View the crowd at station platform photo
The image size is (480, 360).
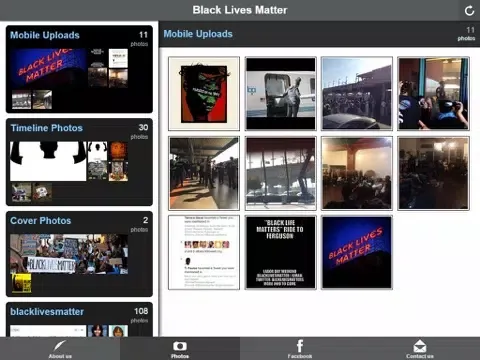coord(357,93)
